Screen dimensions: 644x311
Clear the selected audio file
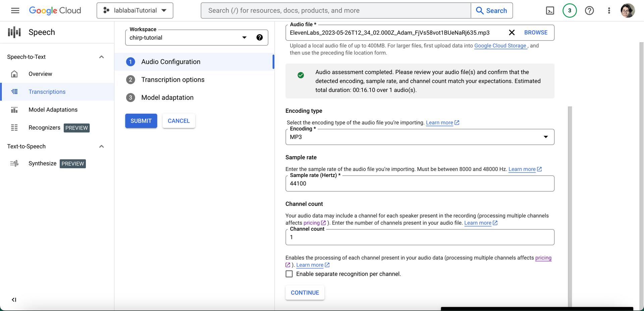pyautogui.click(x=512, y=33)
